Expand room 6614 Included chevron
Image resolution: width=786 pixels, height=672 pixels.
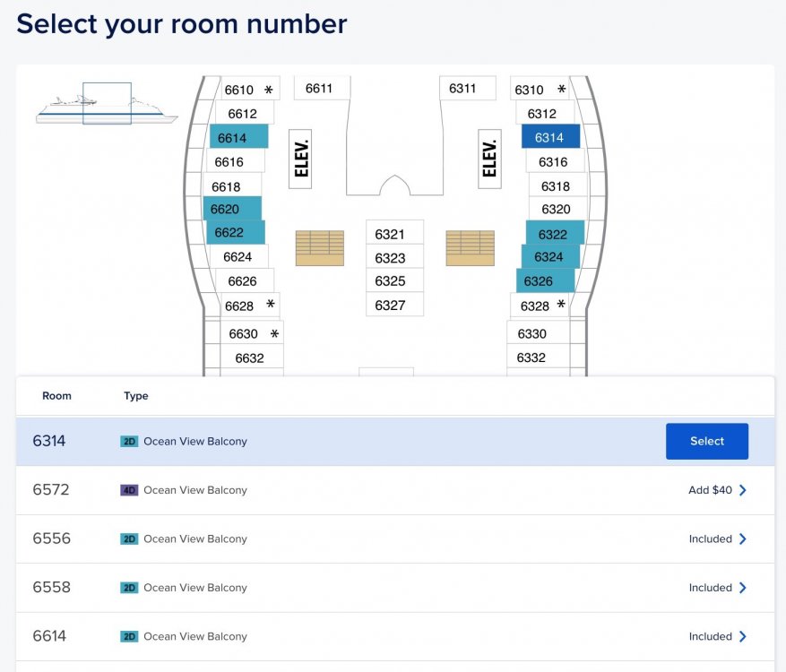743,636
